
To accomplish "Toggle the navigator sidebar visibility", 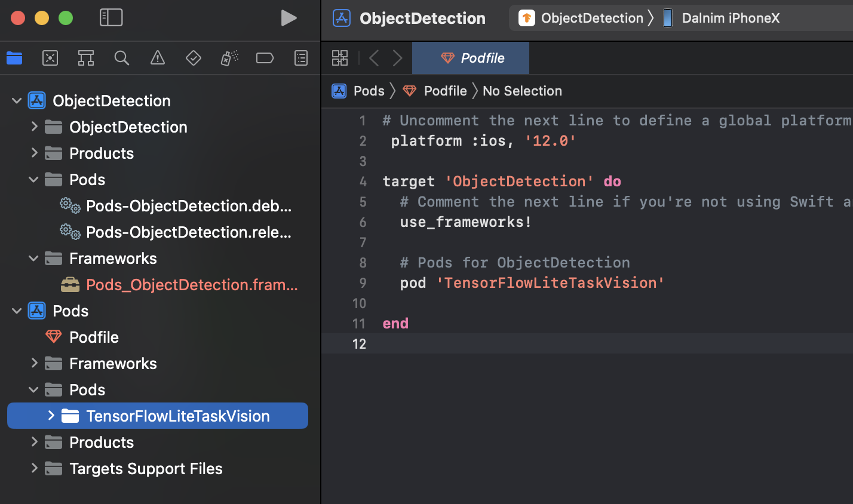I will tap(111, 18).
